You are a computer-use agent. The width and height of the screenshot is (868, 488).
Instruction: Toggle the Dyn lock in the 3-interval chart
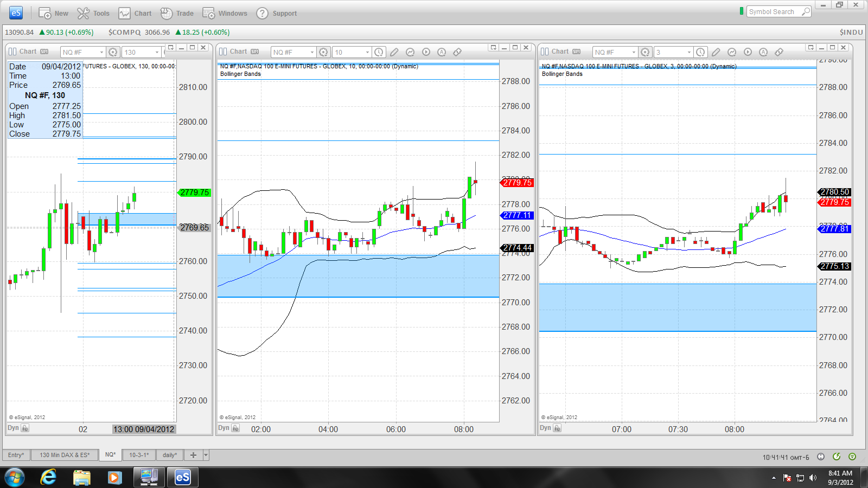[x=557, y=428]
